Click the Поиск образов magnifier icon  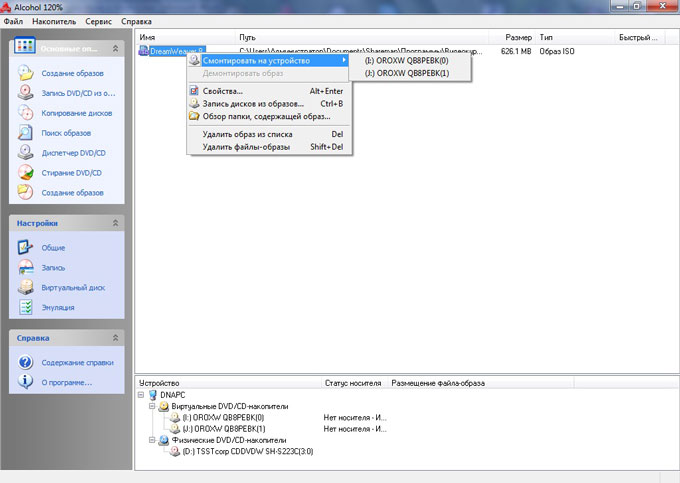click(x=26, y=132)
